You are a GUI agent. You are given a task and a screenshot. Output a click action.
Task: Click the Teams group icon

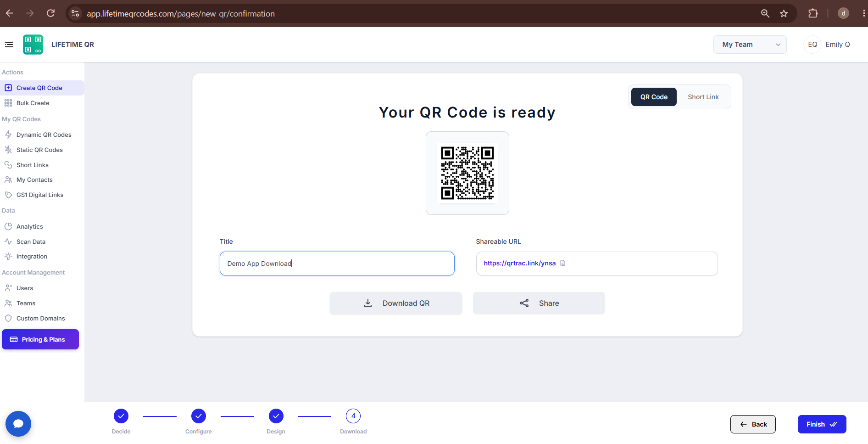[x=8, y=303]
